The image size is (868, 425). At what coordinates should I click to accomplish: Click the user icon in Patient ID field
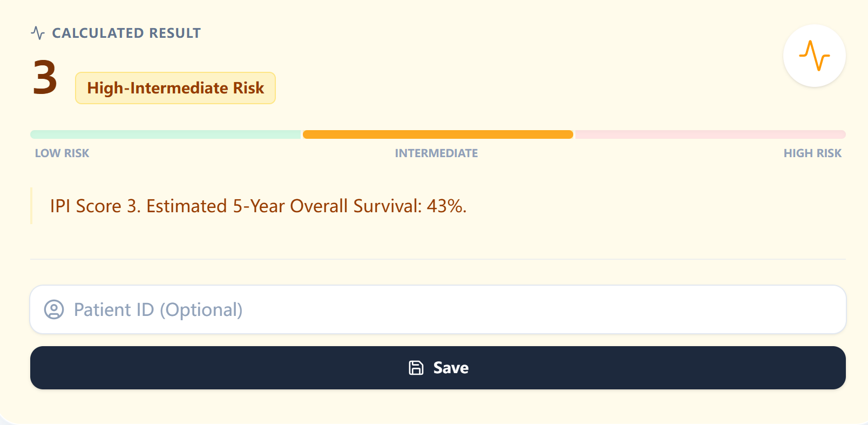pyautogui.click(x=54, y=309)
